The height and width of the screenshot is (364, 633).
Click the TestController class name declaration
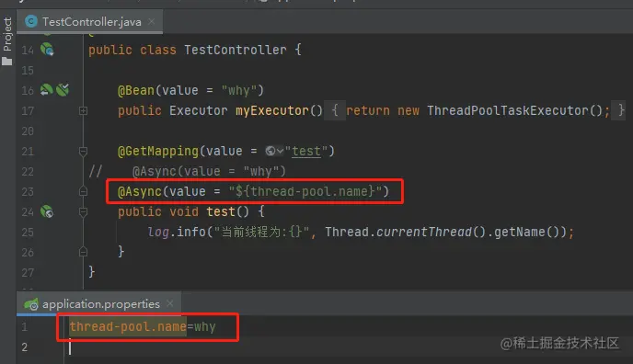pyautogui.click(x=236, y=50)
